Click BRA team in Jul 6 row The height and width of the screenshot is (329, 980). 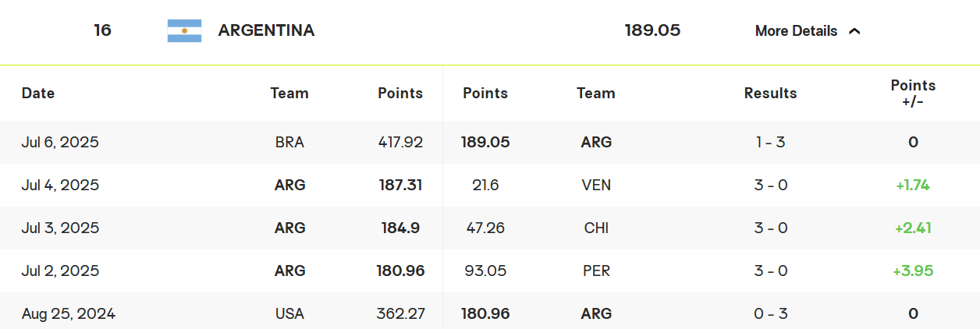289,143
